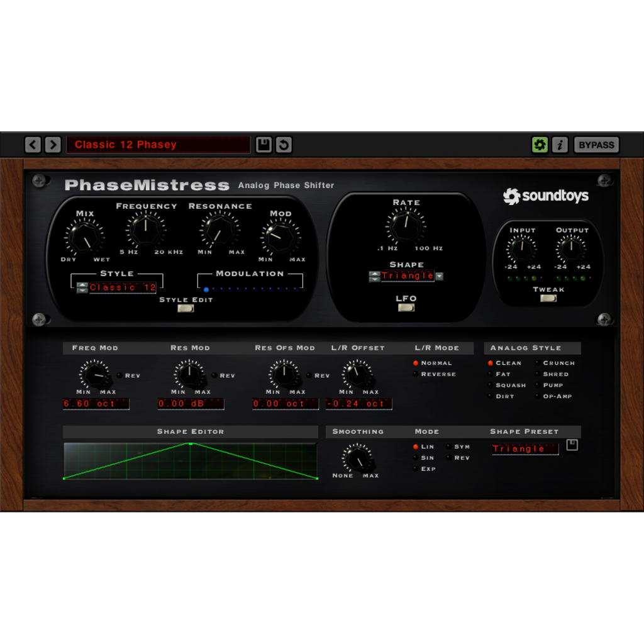Click the Shape stepper arrows left of Triangle
This screenshot has height=644, width=644.
374,277
